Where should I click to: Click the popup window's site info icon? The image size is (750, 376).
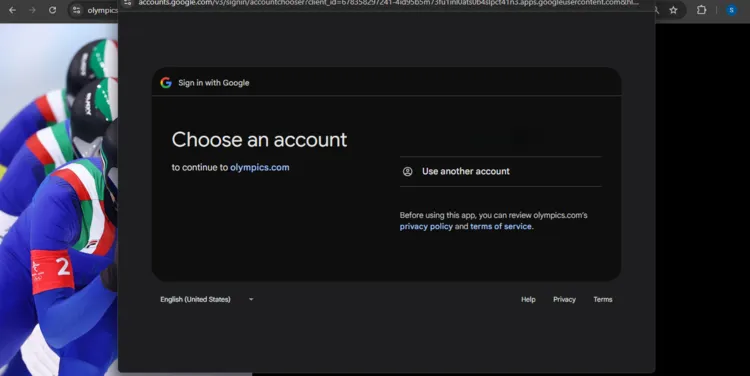127,3
